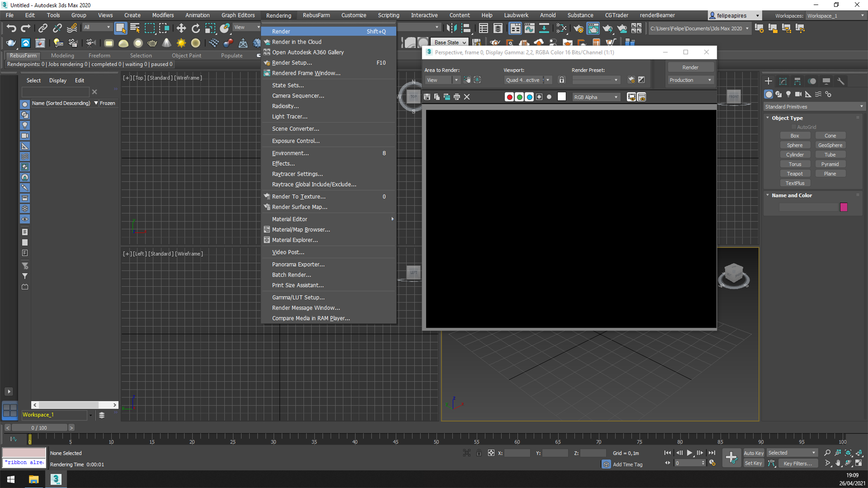Viewport: 868px width, 488px height.
Task: Open the Standard Primitives category dropdown
Action: point(813,107)
